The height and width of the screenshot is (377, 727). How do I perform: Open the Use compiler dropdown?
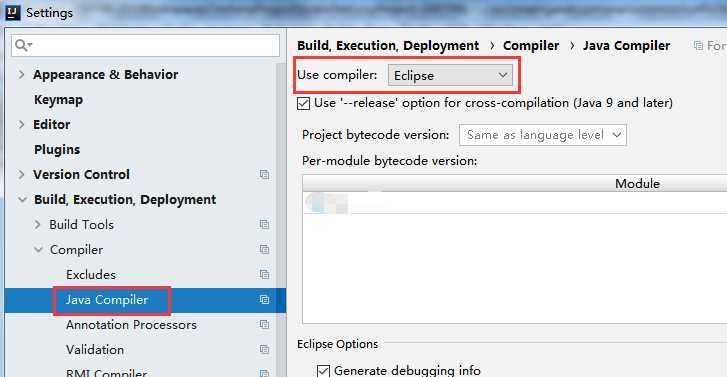[450, 75]
